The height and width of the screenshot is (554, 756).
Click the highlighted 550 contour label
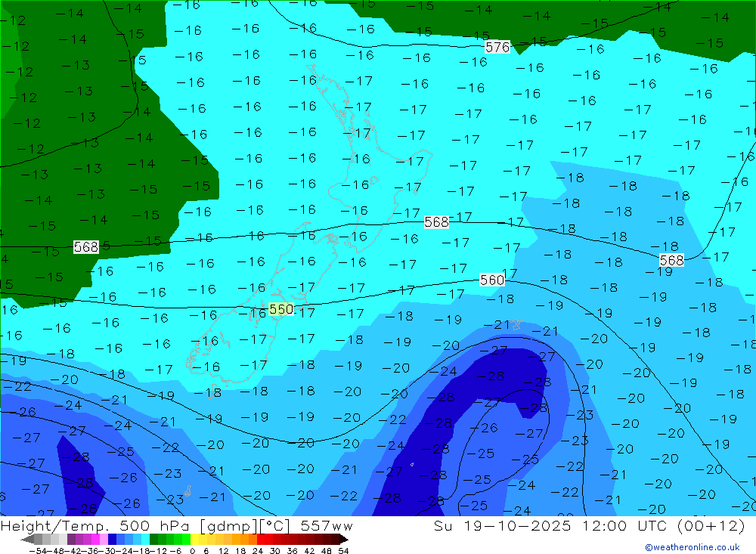pyautogui.click(x=281, y=309)
